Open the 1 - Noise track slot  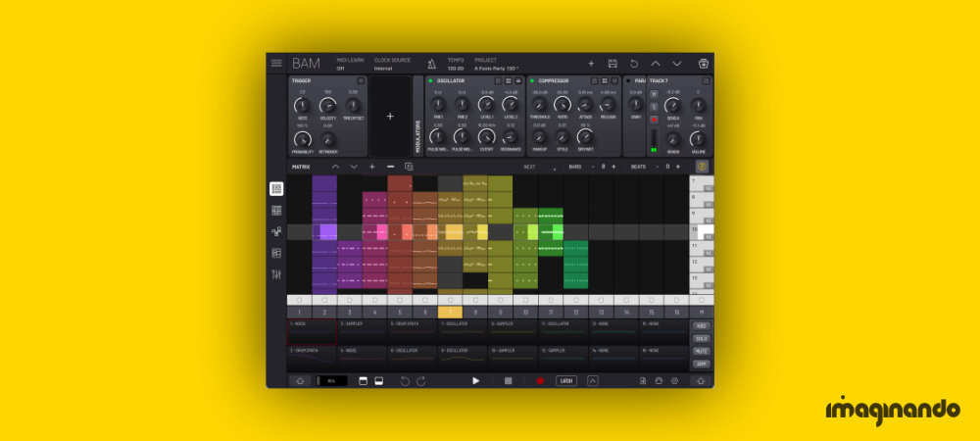click(x=312, y=332)
